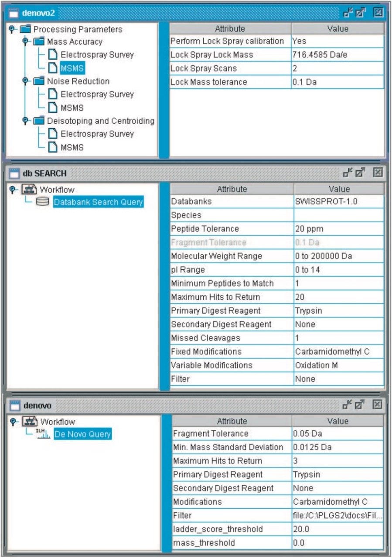The image size is (392, 558).
Task: Click Attribute column header in denovo2 table
Action: 230,29
